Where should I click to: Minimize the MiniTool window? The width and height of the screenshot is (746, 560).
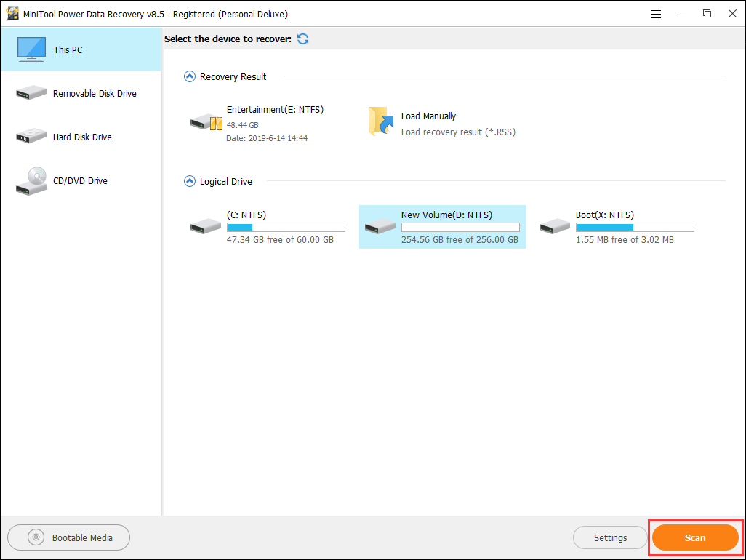click(682, 15)
